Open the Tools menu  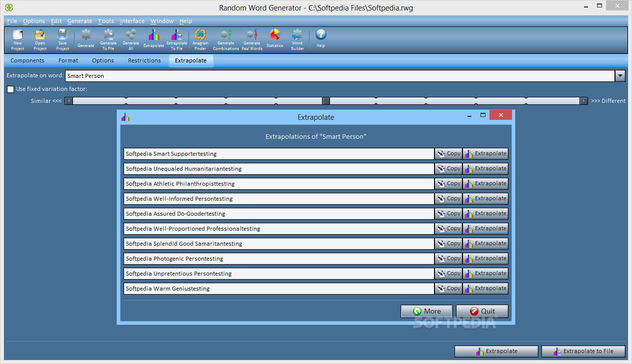106,21
